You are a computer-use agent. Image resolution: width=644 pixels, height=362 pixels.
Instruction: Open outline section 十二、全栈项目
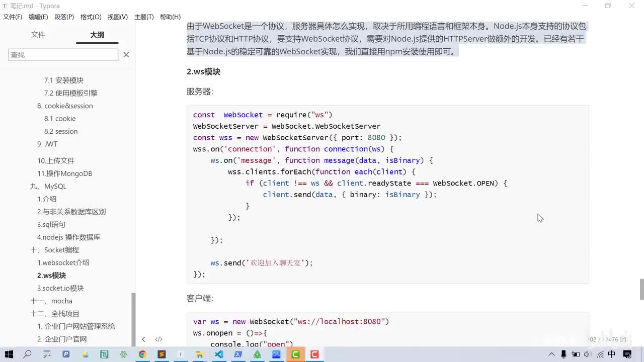tap(55, 314)
